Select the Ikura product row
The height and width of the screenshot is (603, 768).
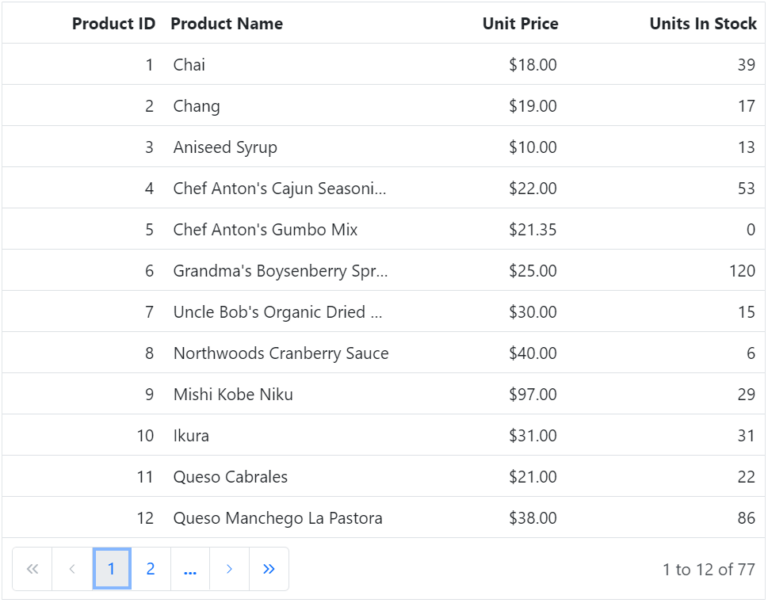tap(191, 436)
